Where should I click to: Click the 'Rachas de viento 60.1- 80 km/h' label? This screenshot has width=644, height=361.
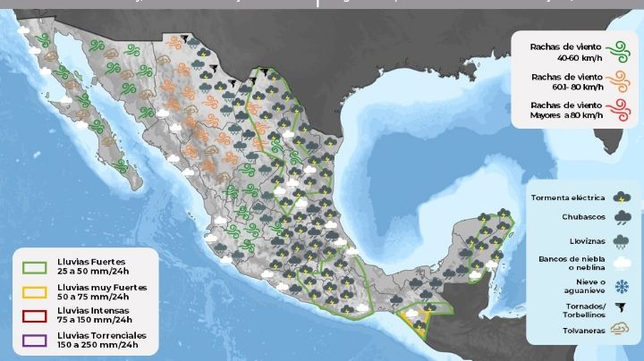567,81
